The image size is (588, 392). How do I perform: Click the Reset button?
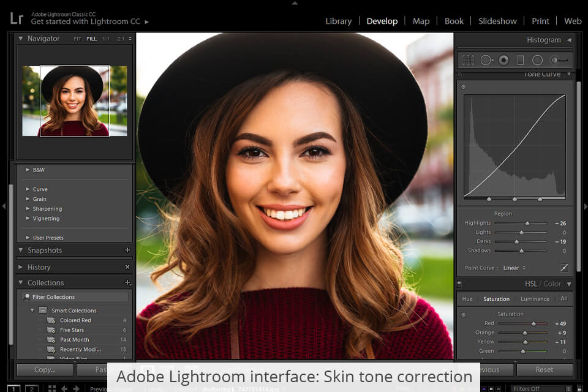[x=545, y=369]
